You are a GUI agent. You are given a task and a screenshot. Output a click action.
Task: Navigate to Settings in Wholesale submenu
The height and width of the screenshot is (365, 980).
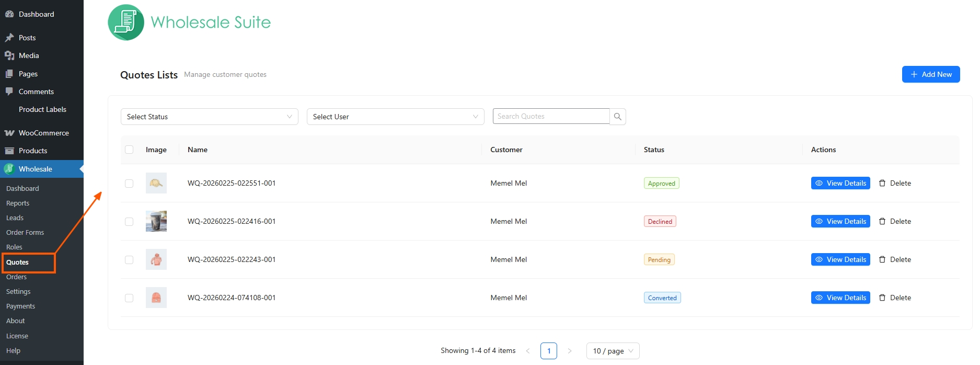[x=18, y=291]
